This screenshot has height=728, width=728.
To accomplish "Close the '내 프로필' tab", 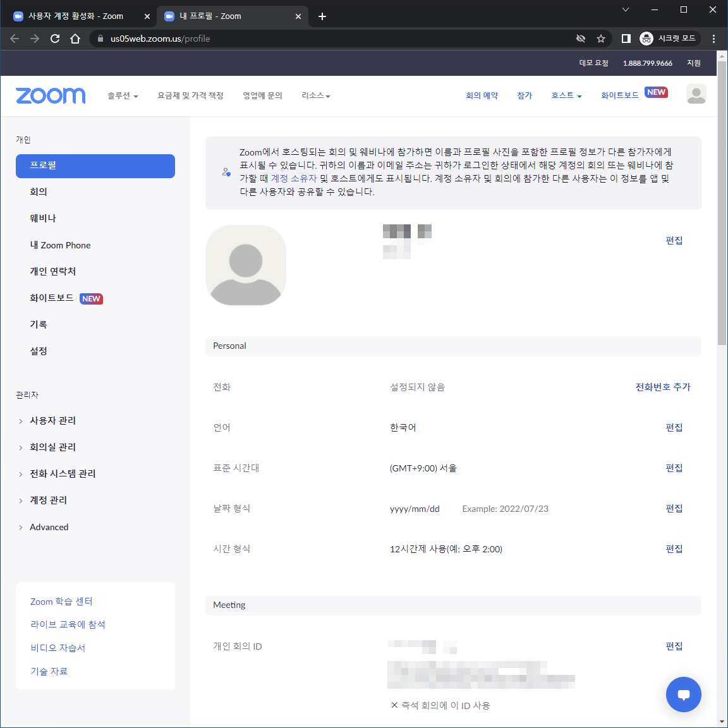I will tap(298, 16).
